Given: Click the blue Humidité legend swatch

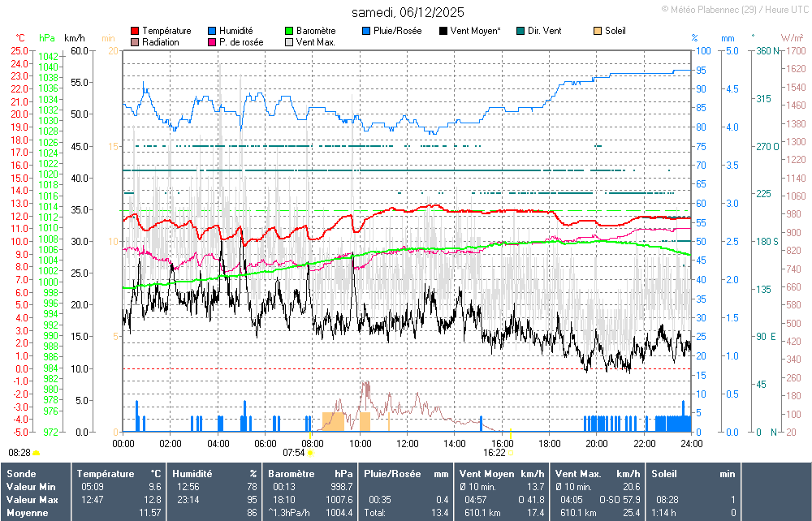Looking at the screenshot, I should pyautogui.click(x=213, y=31).
